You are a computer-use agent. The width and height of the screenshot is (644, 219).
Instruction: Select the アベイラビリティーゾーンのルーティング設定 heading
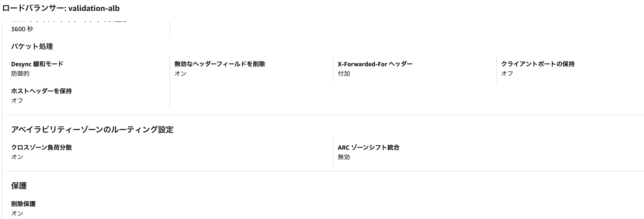(x=92, y=129)
